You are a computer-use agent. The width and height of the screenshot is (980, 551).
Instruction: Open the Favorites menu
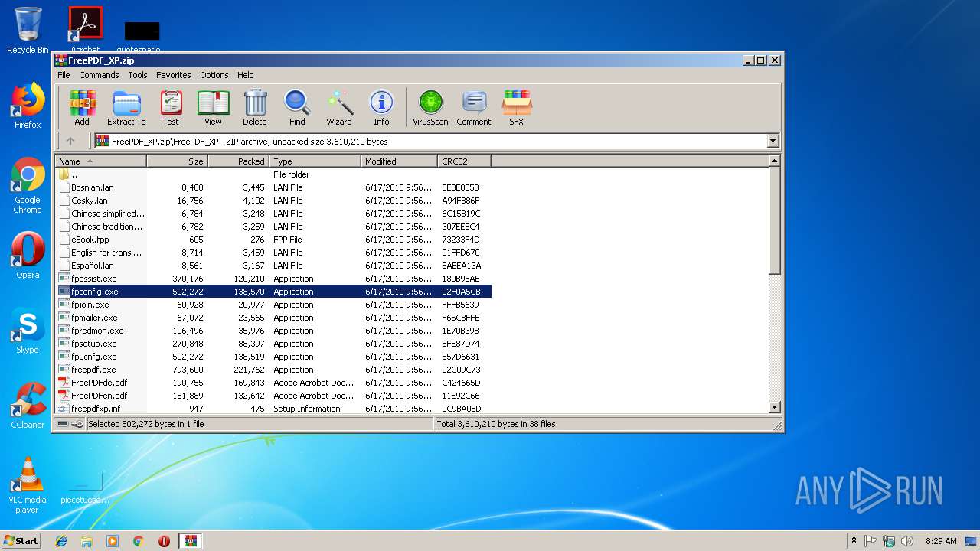tap(174, 75)
